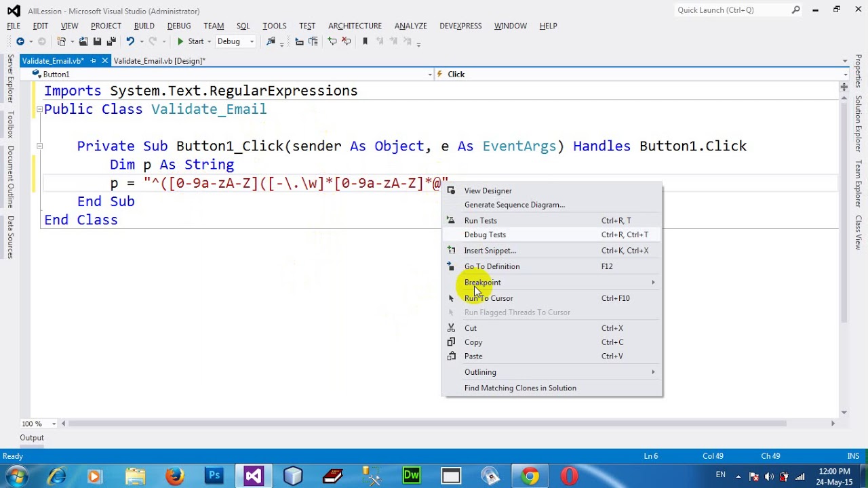Split the editor window using the splitter icon
Screen dimensions: 868x488
(x=844, y=87)
